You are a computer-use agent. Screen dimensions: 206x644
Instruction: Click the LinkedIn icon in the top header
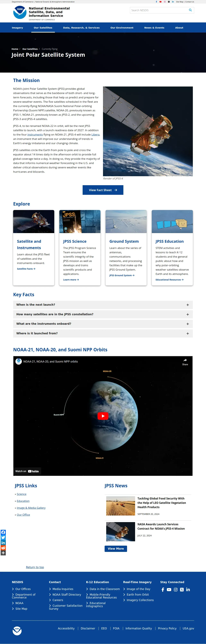tap(173, 2)
